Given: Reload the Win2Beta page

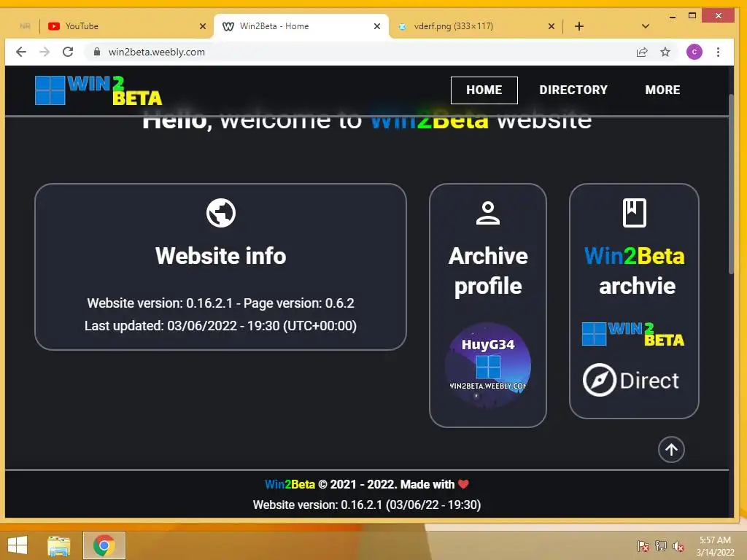Looking at the screenshot, I should click(68, 52).
